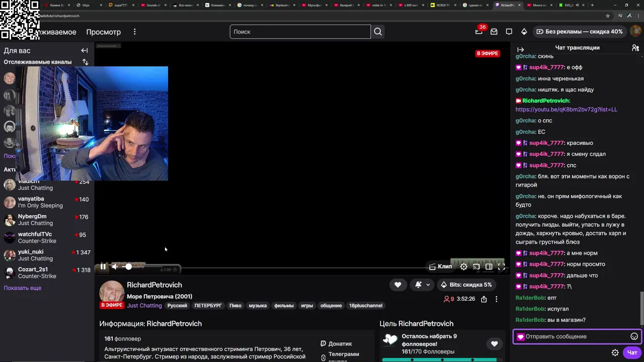
Task: Toggle theater mode on the player
Action: 489,266
